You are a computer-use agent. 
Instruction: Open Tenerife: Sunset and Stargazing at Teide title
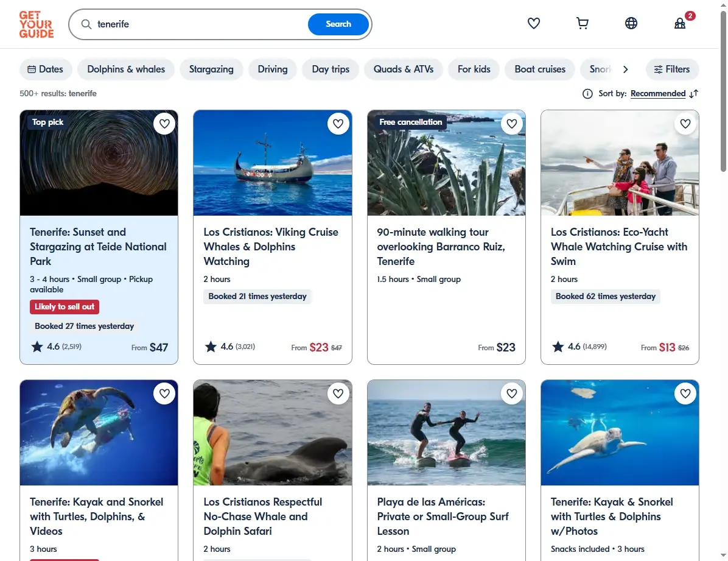[x=98, y=246]
